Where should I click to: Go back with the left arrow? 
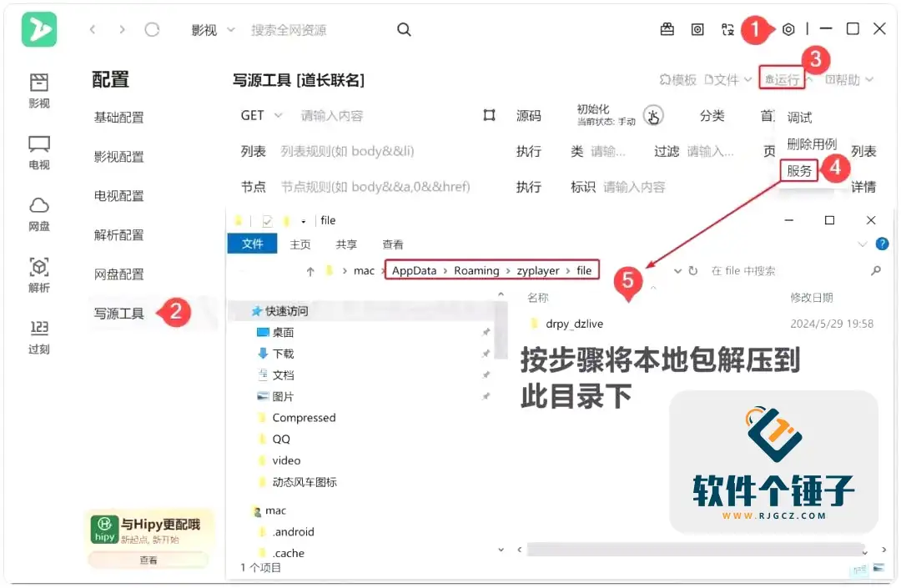tap(93, 29)
